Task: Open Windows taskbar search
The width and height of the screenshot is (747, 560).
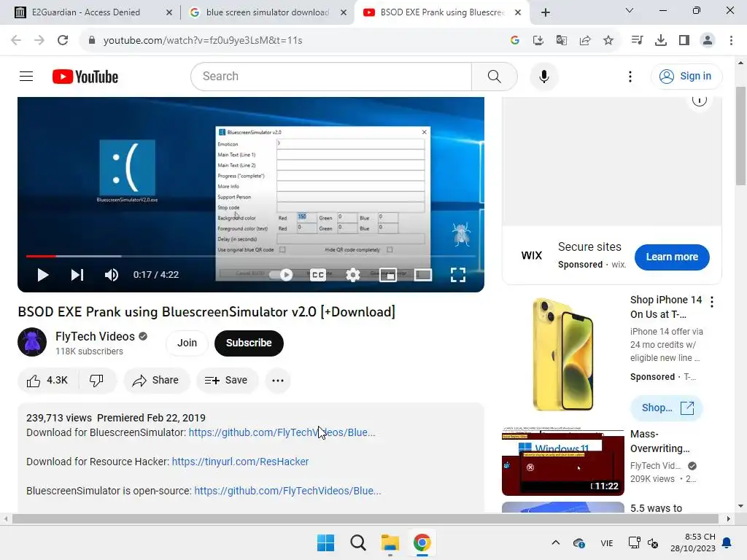Action: (x=357, y=542)
